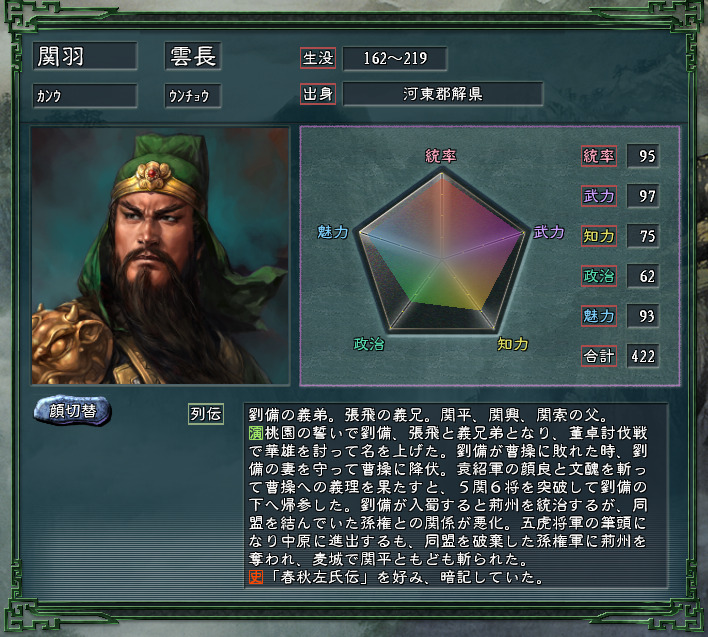Click the pentagon radar chart center

[x=442, y=259]
